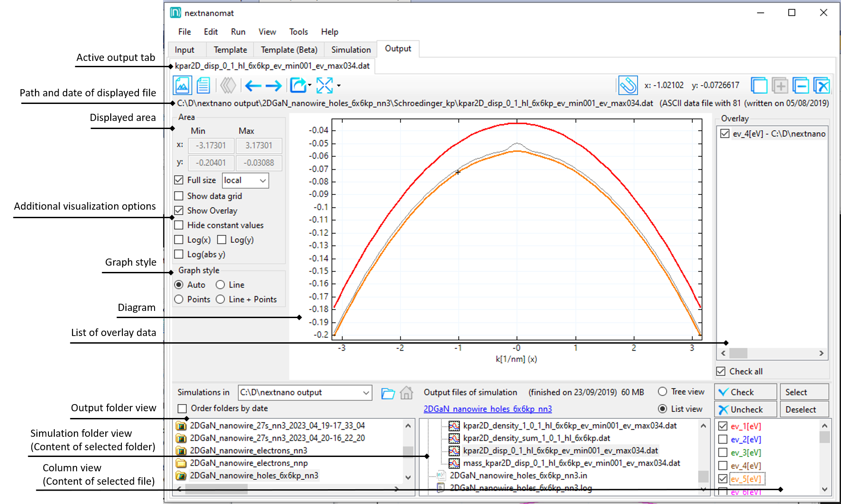
Task: Click the blue left arrow icon
Action: [253, 85]
